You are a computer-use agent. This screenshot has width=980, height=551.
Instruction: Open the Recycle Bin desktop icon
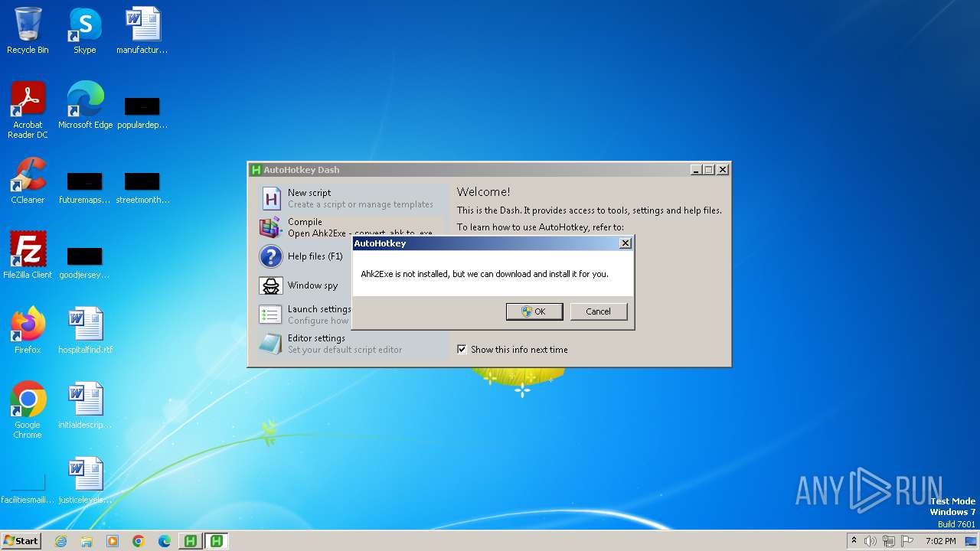28,31
